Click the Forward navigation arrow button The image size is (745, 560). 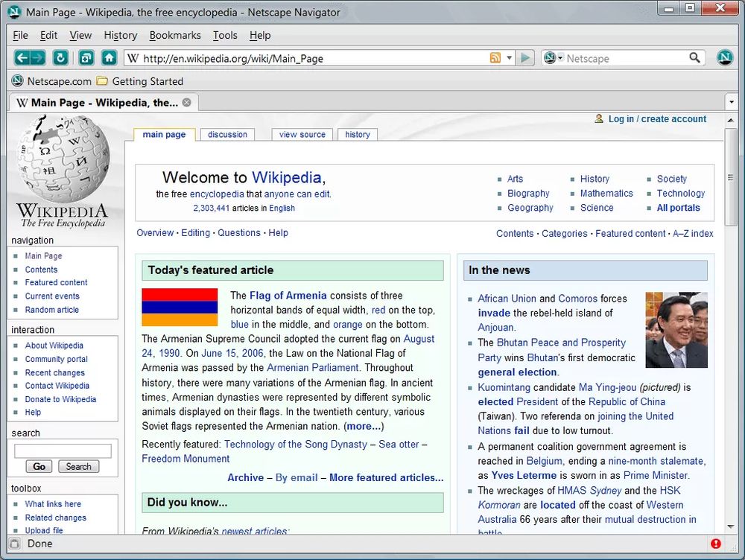[38, 58]
